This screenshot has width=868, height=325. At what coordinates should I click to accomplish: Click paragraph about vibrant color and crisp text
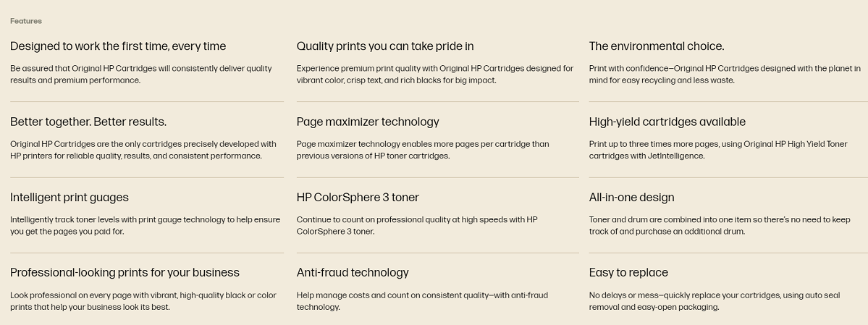coord(435,74)
